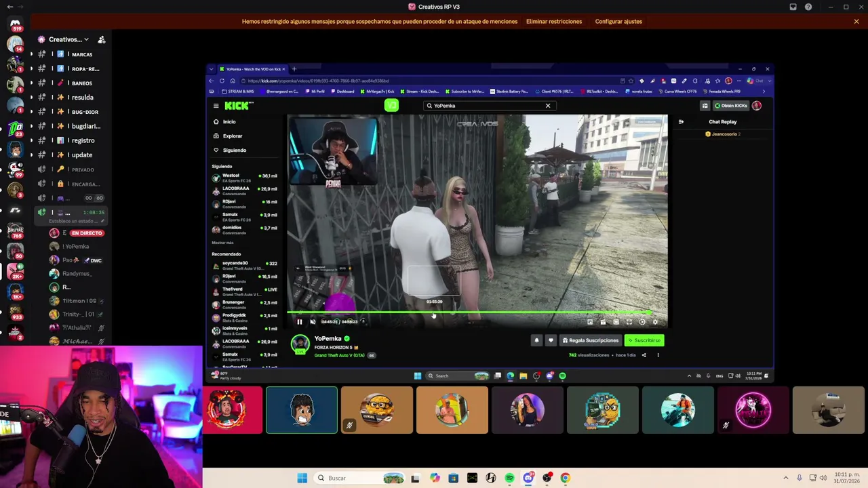Viewport: 868px width, 488px height.
Task: Open the Discord inbox icon in the title bar
Action: (x=793, y=7)
